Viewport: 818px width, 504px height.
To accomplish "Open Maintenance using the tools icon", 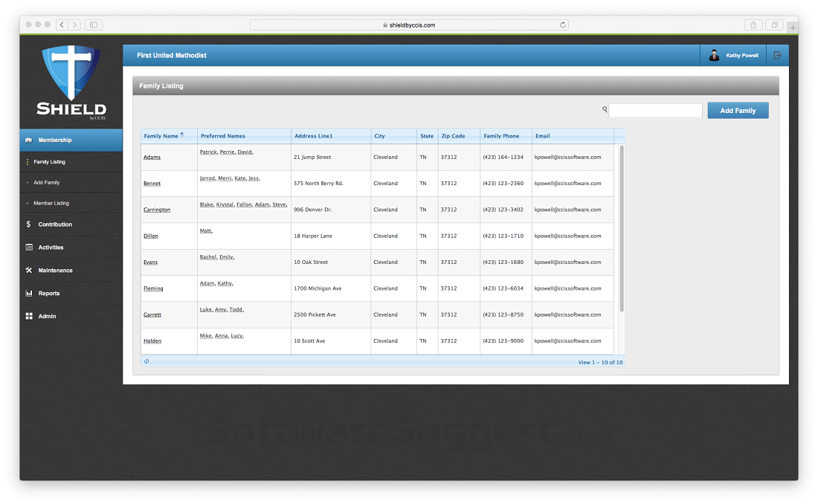I will [30, 270].
